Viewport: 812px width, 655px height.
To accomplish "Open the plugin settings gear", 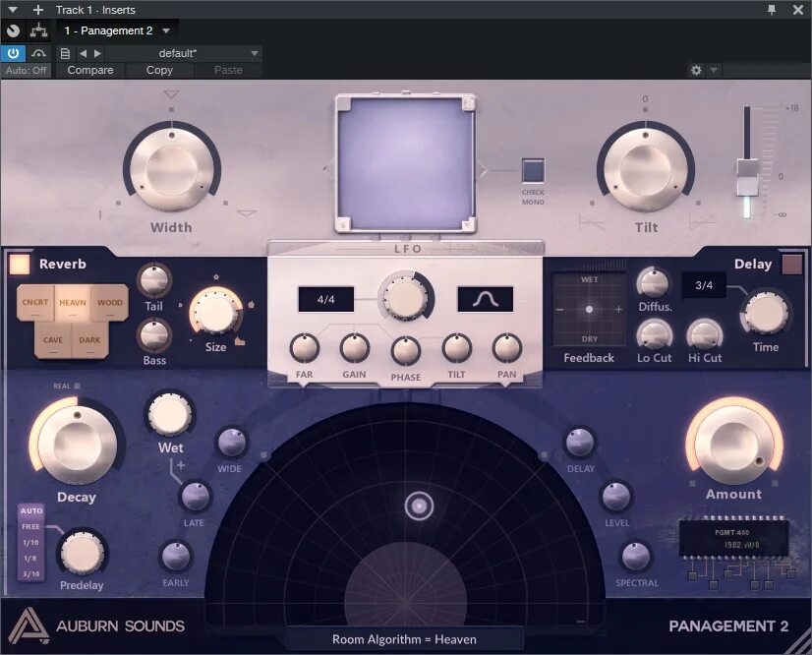I will (x=696, y=70).
